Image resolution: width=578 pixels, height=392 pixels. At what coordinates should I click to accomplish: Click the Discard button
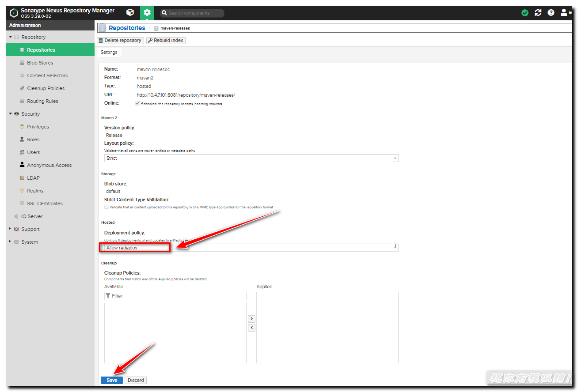(x=136, y=380)
